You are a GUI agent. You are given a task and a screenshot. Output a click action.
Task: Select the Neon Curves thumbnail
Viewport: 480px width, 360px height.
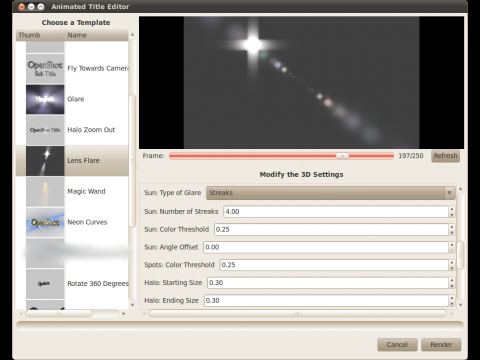(x=45, y=222)
